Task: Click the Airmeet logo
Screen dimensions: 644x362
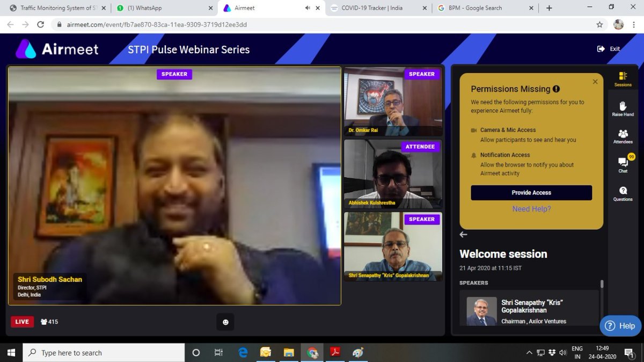Action: pos(57,49)
